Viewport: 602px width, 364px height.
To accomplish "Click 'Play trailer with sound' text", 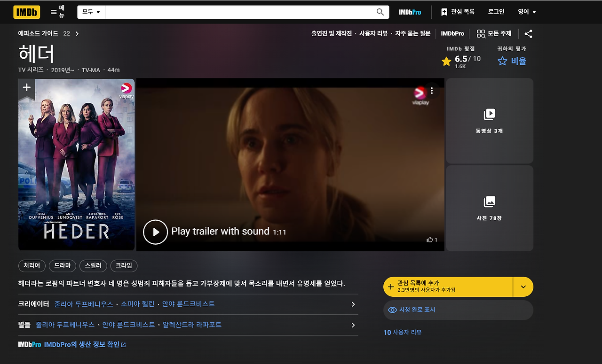I will (220, 231).
